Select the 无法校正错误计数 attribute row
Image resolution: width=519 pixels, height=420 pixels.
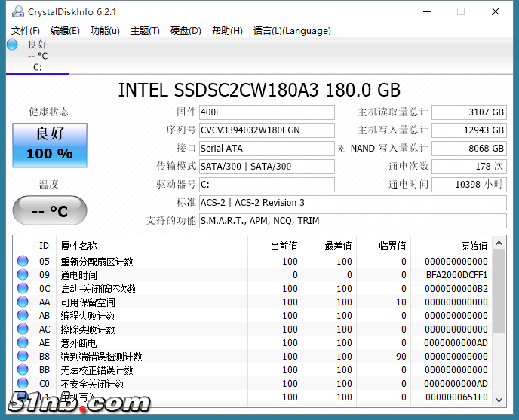coord(253,370)
